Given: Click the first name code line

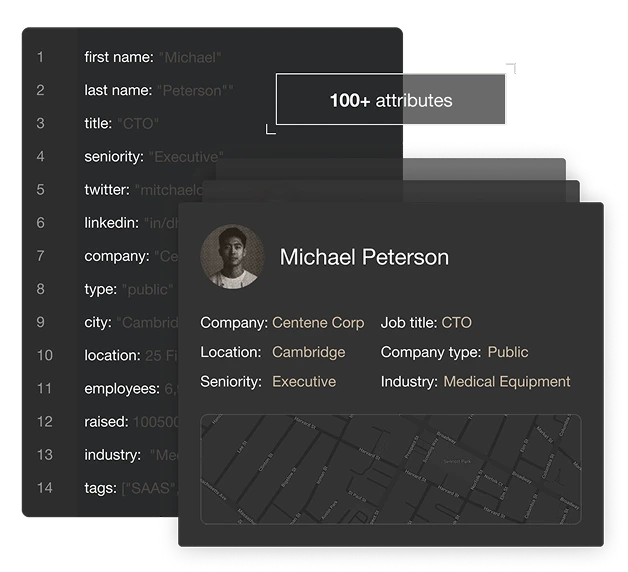Looking at the screenshot, I should pyautogui.click(x=152, y=57).
